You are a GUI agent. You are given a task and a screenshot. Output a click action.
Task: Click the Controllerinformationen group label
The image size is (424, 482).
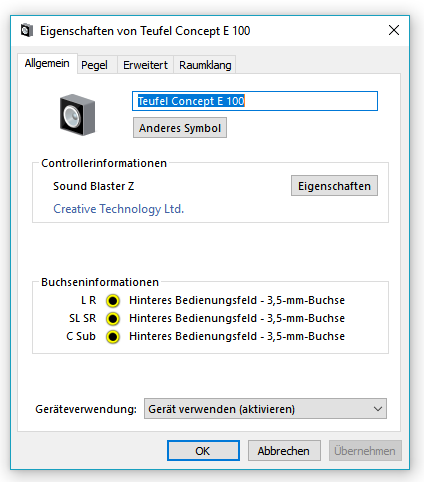[104, 163]
